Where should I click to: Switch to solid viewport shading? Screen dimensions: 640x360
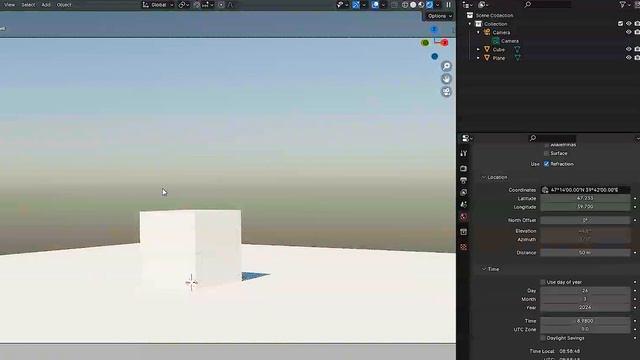pos(413,5)
